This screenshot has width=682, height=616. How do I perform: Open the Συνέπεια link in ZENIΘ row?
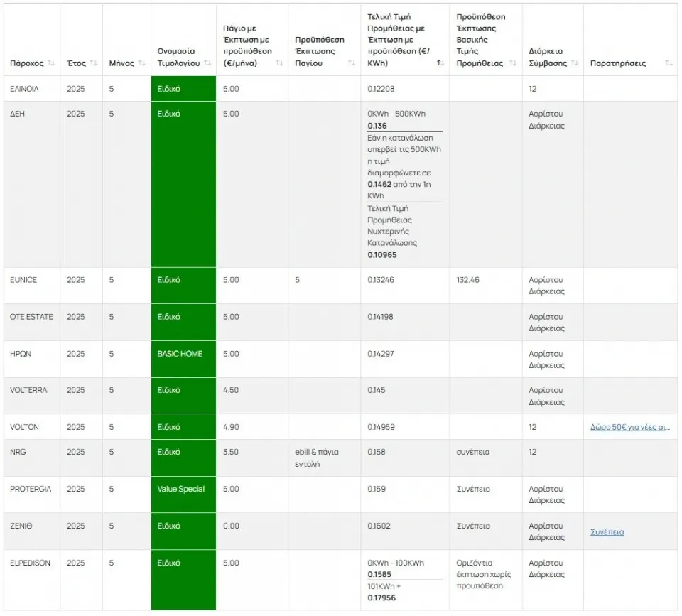coord(607,531)
